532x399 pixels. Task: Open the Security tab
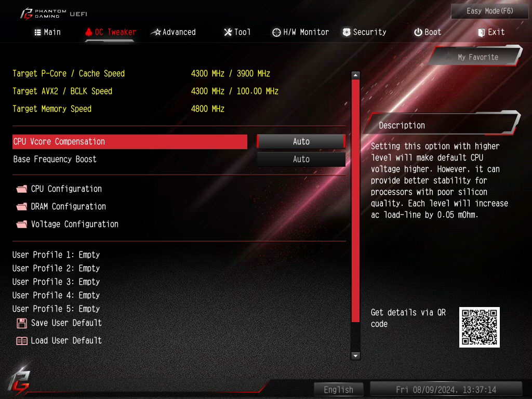click(x=364, y=32)
